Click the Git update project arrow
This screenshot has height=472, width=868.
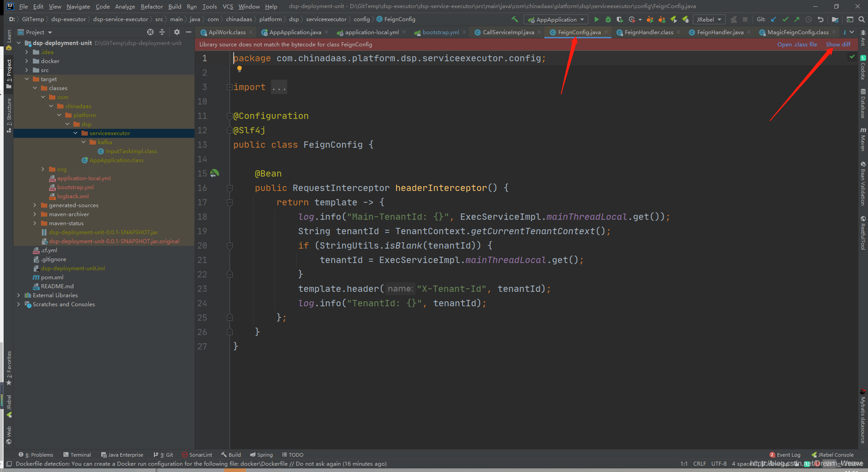point(773,19)
